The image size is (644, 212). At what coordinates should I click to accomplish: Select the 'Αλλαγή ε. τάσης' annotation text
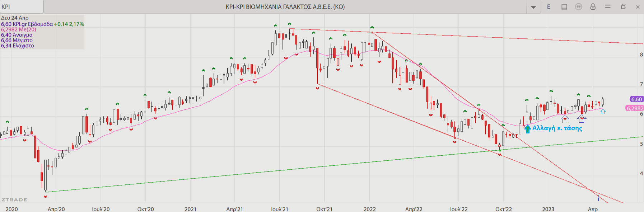pyautogui.click(x=557, y=128)
